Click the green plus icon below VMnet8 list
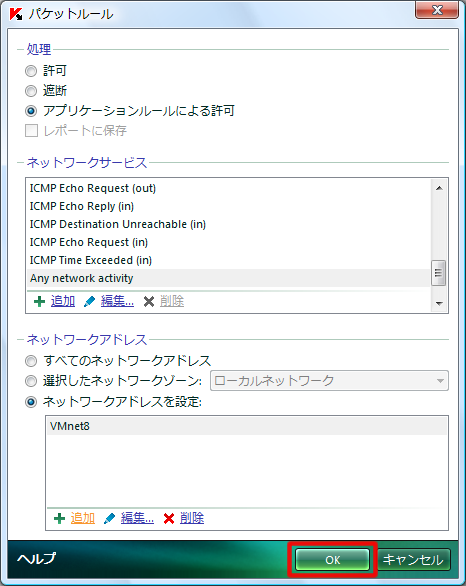This screenshot has height=586, width=466. (59, 518)
